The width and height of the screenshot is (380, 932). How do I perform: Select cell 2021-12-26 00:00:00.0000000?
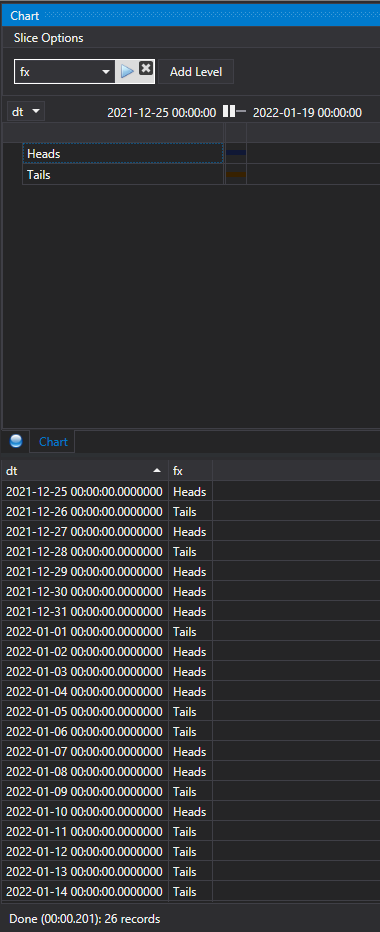point(84,511)
